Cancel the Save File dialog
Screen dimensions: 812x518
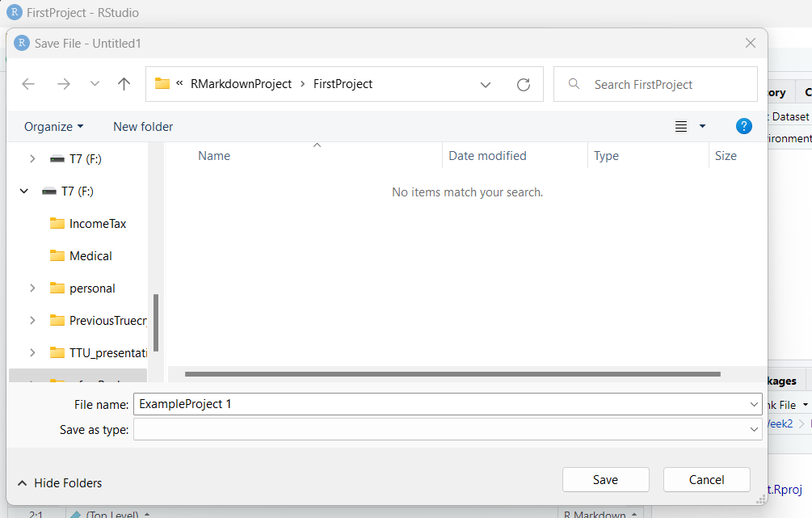(x=706, y=479)
